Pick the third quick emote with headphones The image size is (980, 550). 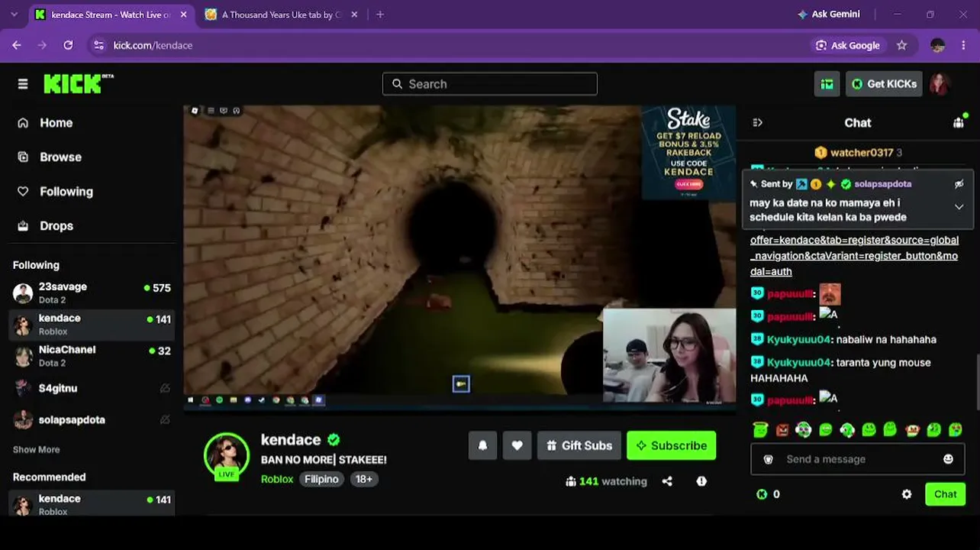(x=804, y=429)
